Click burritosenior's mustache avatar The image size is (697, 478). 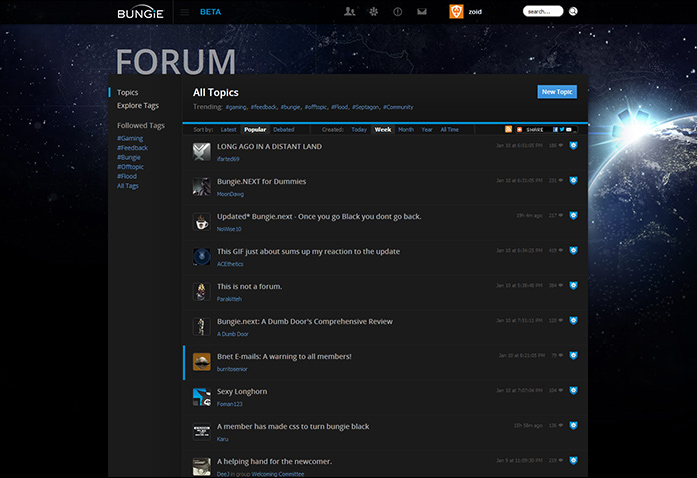(x=202, y=362)
